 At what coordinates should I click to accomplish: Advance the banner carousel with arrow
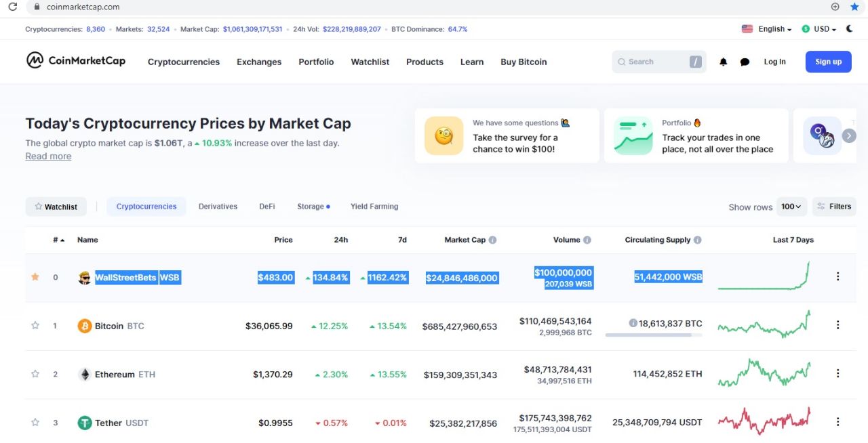coord(849,135)
